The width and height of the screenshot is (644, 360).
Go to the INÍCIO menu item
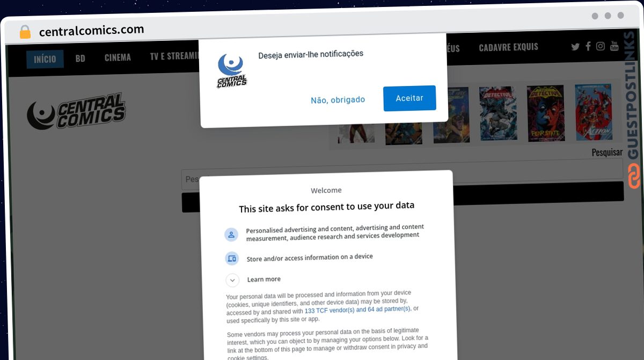point(45,59)
